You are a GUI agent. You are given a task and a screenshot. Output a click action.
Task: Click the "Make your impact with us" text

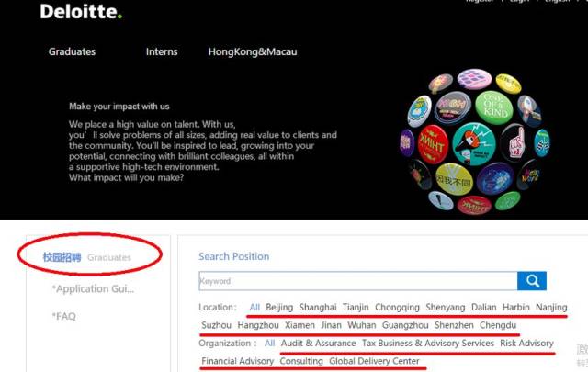(x=119, y=107)
